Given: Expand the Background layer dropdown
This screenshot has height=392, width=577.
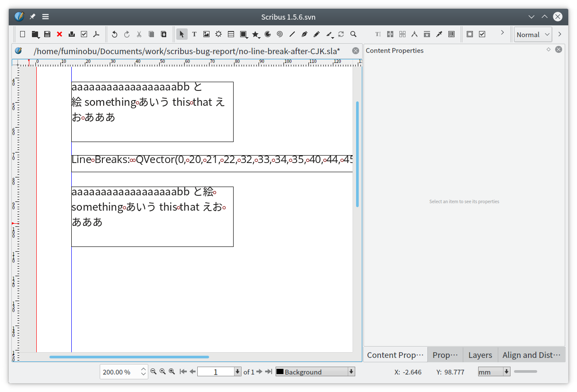Looking at the screenshot, I should 351,371.
